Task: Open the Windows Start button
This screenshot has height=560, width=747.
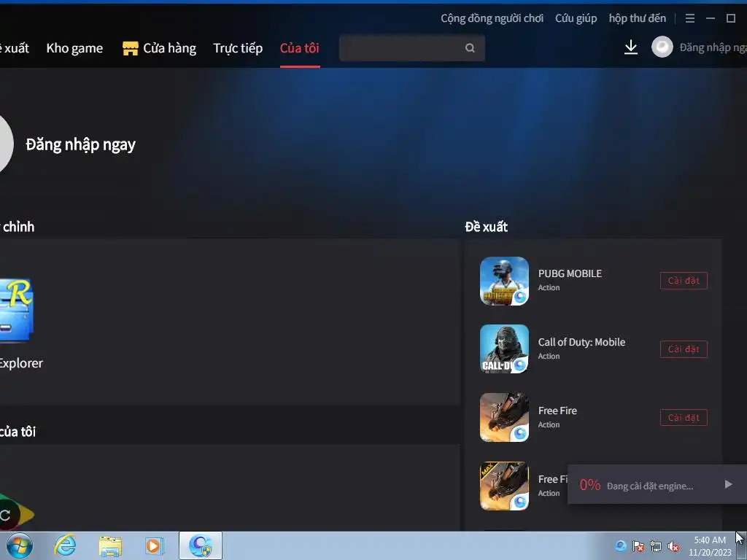Action: point(20,545)
